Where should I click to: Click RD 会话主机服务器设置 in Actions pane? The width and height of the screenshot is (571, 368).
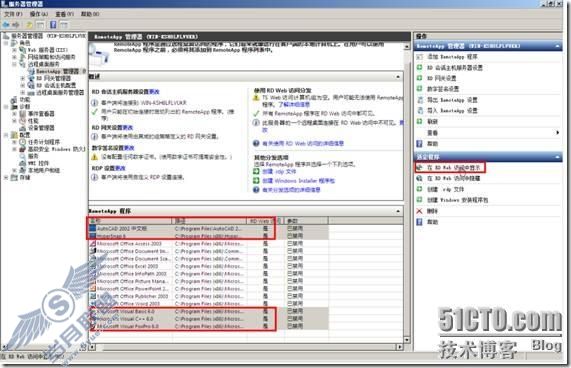(x=455, y=68)
